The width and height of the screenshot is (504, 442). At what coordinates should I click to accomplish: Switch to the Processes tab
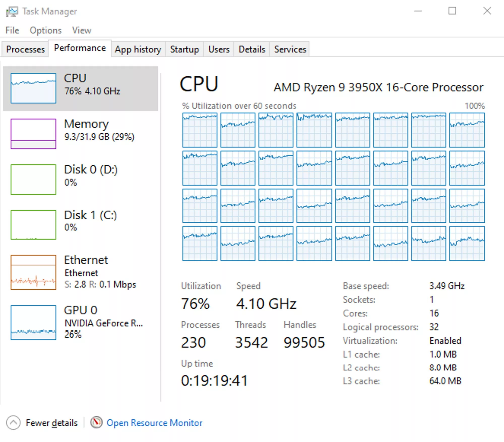tap(25, 49)
